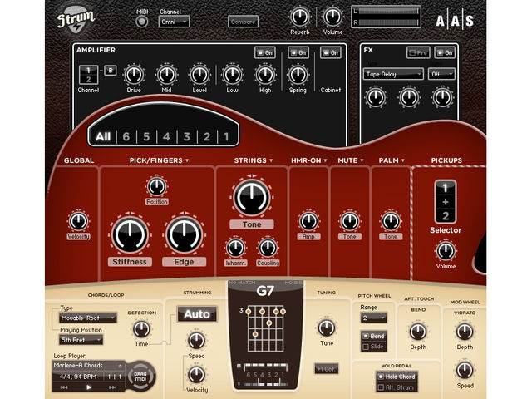Expand the HMR-ON section menu
Viewport: 532px width, 399px height.
pos(325,160)
